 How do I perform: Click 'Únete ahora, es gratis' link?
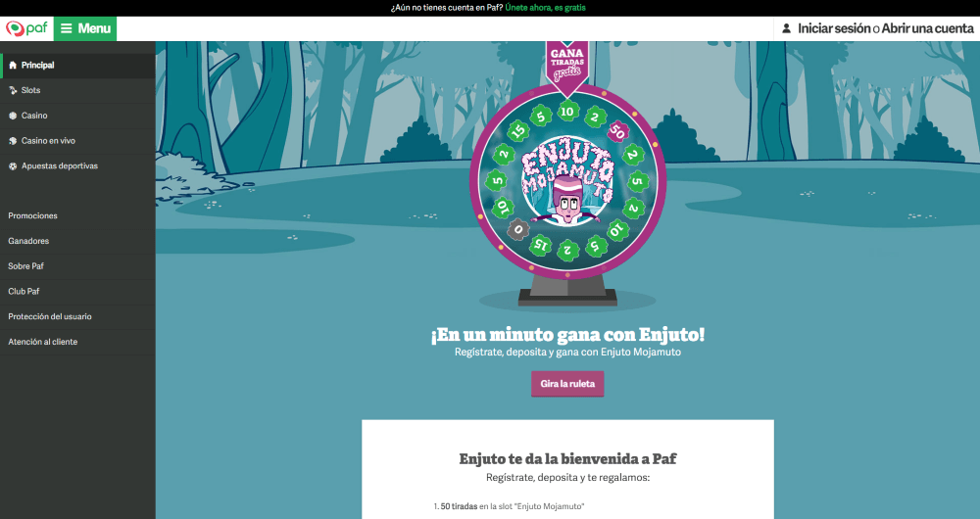point(545,8)
